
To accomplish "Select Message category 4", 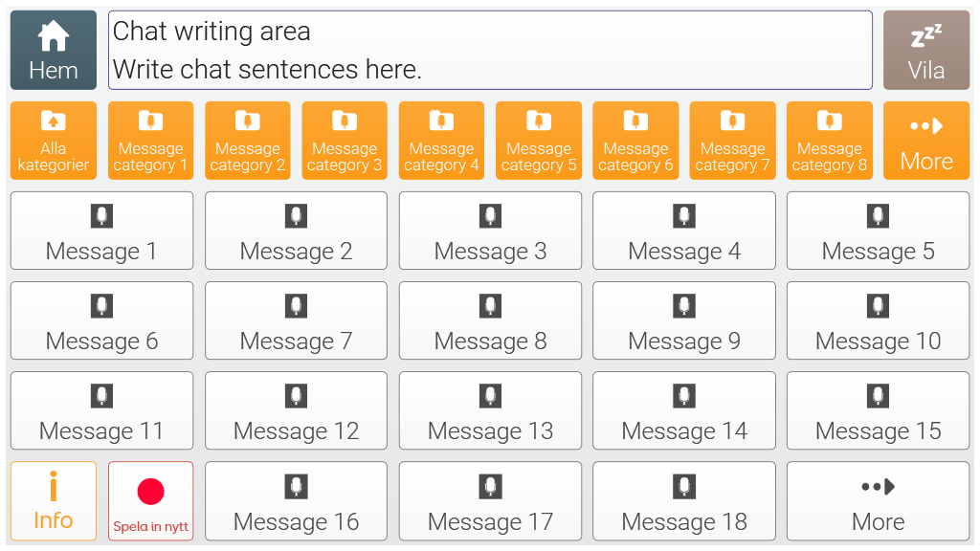I will [441, 141].
